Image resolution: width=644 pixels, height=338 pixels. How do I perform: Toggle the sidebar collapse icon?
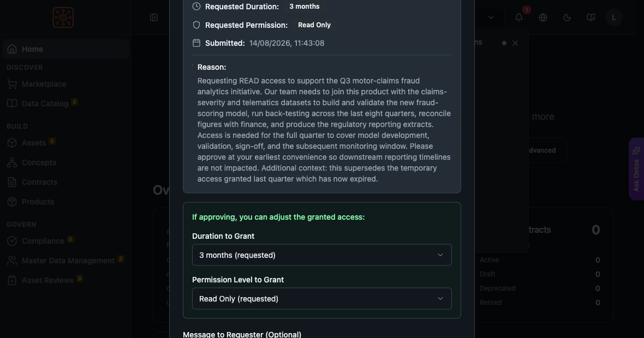154,17
